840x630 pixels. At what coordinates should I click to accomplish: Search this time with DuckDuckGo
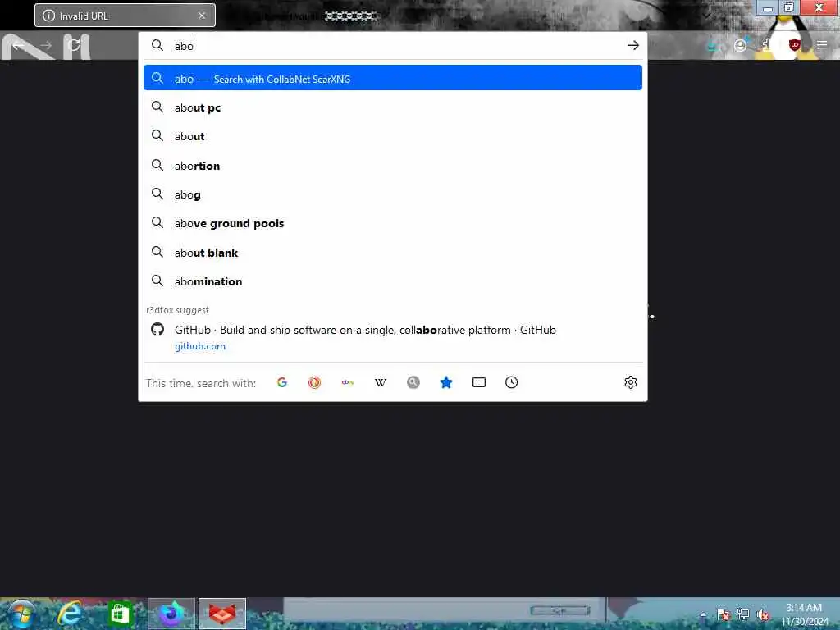point(314,382)
